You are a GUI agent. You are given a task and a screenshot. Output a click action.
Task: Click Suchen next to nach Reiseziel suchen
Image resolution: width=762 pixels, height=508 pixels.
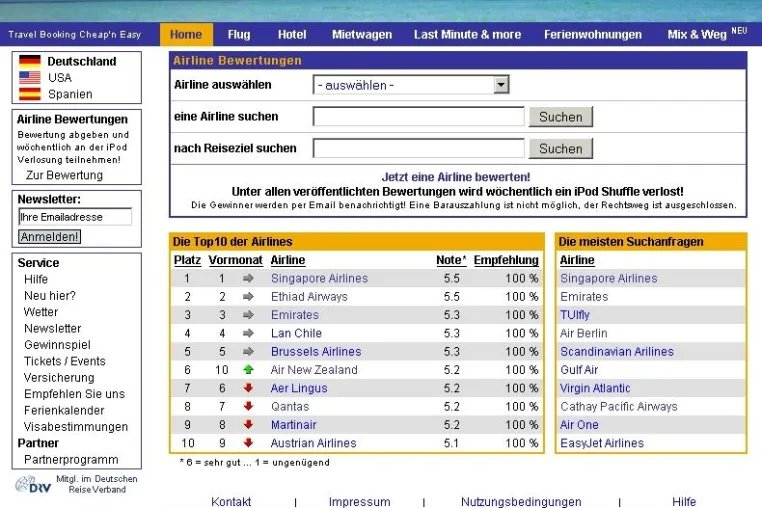[x=561, y=149]
